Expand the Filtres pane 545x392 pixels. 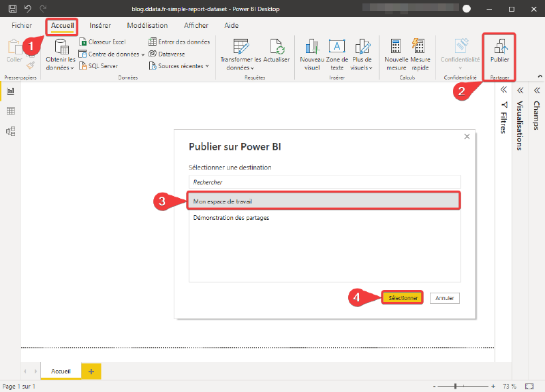pos(503,90)
